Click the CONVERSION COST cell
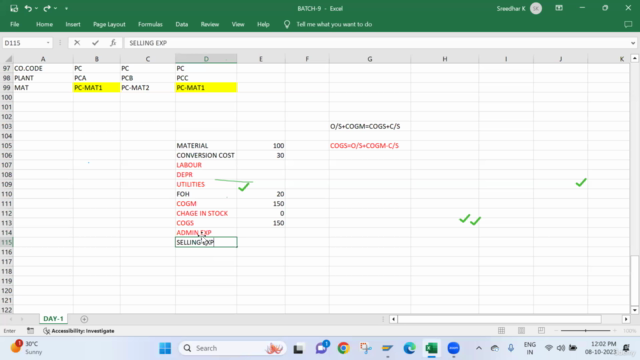This screenshot has width=640, height=360. point(206,156)
